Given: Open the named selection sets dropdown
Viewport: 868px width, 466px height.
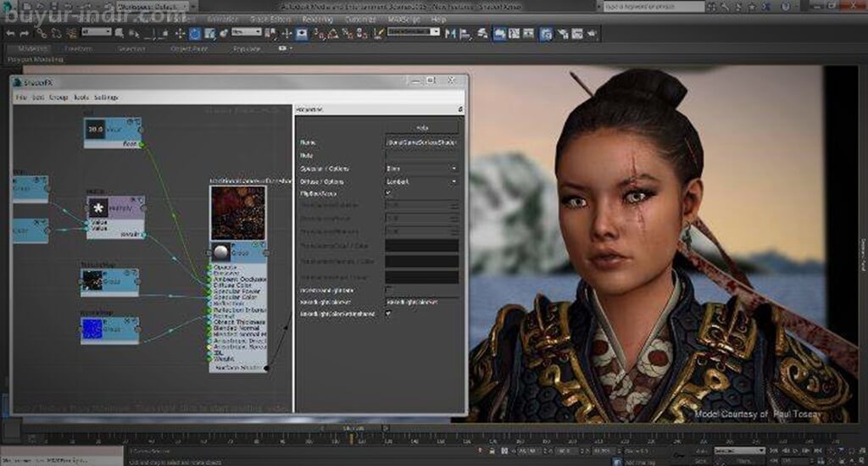Looking at the screenshot, I should (414, 32).
